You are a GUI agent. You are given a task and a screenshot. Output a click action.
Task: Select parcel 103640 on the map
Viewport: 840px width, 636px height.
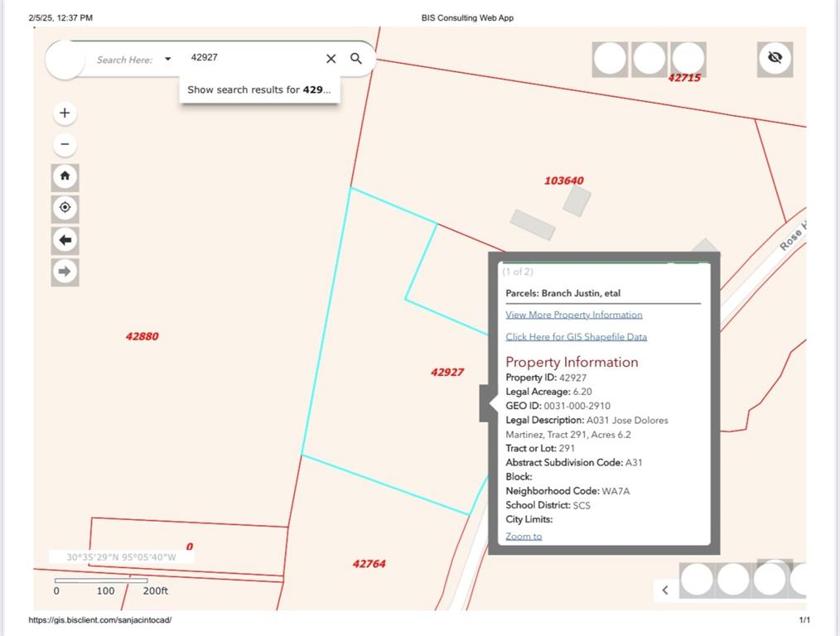click(x=563, y=181)
